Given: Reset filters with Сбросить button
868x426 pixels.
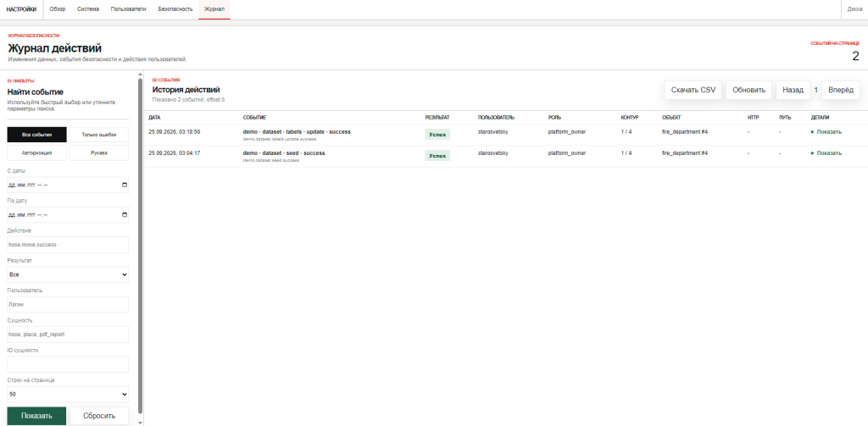Looking at the screenshot, I should click(x=100, y=416).
